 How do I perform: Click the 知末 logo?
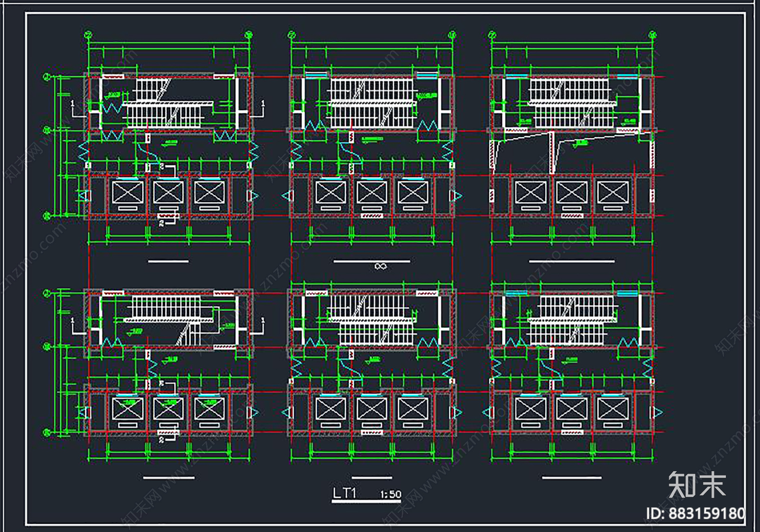point(697,485)
